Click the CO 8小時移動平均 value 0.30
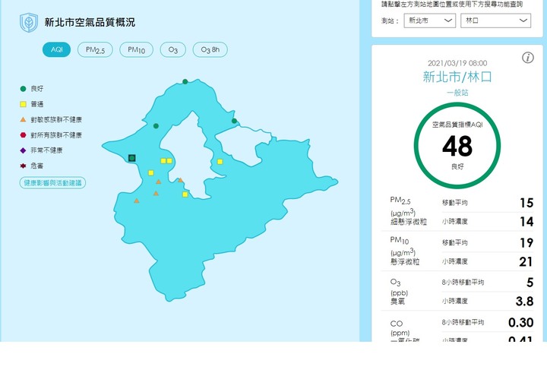547x392 pixels. click(x=520, y=322)
